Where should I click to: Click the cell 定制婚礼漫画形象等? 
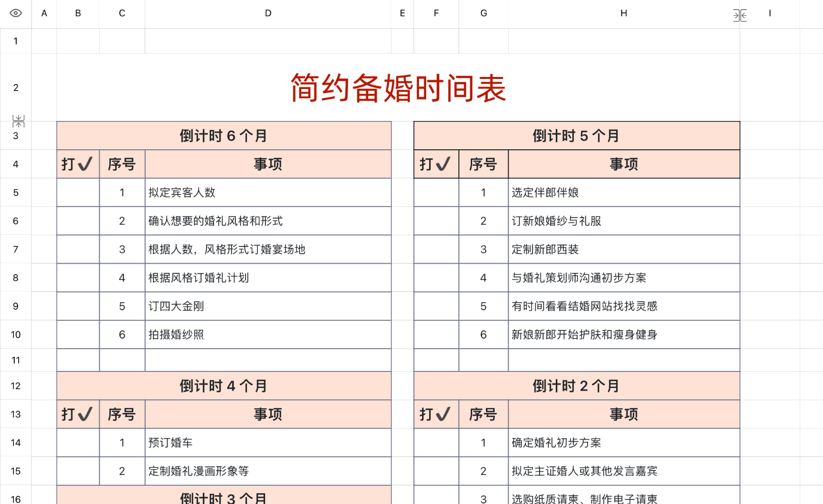[268, 471]
